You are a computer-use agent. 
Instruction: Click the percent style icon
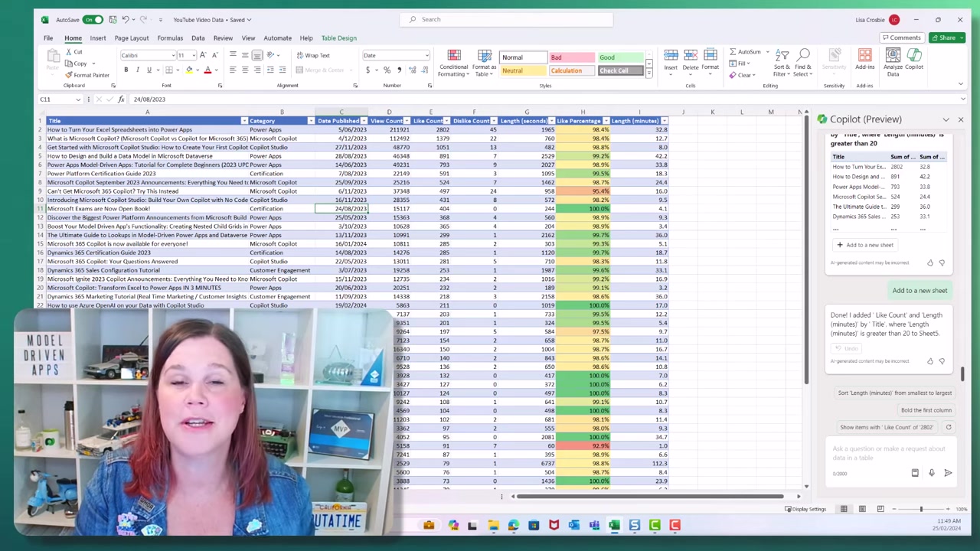point(387,70)
